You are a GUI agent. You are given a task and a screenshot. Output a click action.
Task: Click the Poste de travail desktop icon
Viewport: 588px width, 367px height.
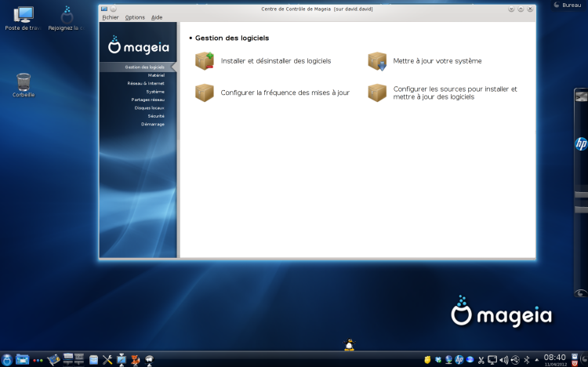24,18
